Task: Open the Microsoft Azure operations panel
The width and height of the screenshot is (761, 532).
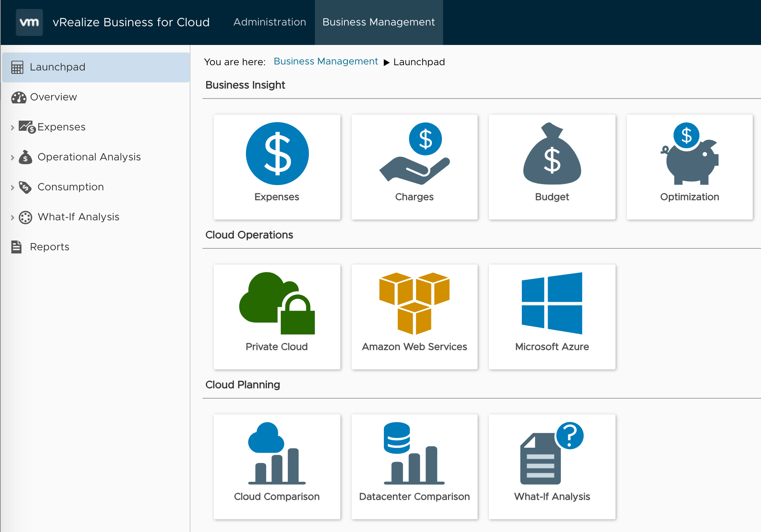Action: tap(552, 315)
